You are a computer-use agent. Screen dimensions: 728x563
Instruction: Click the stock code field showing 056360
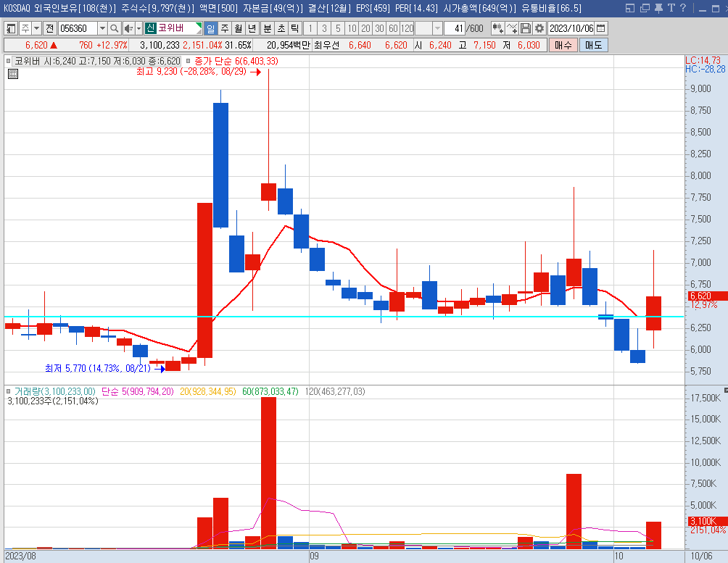(x=78, y=28)
